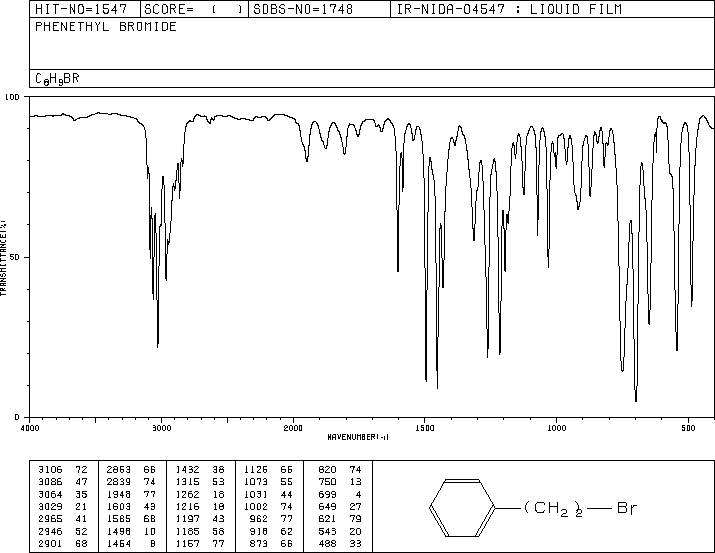Click the peak table value "962"

pos(259,519)
